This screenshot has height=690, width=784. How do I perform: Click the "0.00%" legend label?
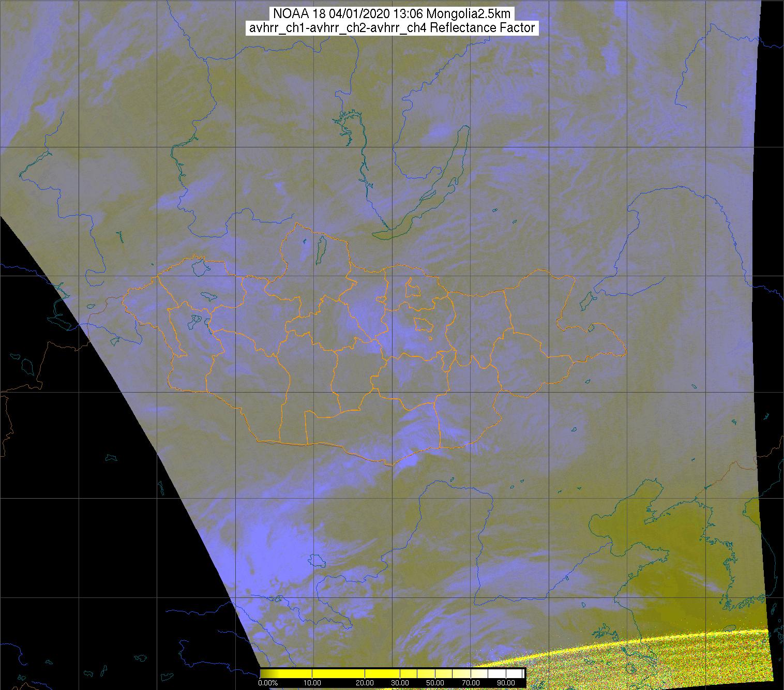click(x=268, y=683)
